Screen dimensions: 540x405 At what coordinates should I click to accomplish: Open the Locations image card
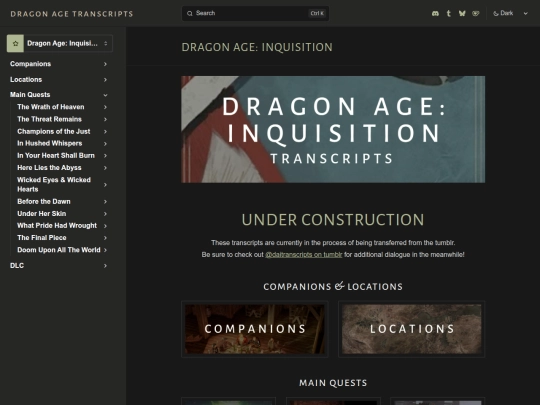click(x=412, y=329)
